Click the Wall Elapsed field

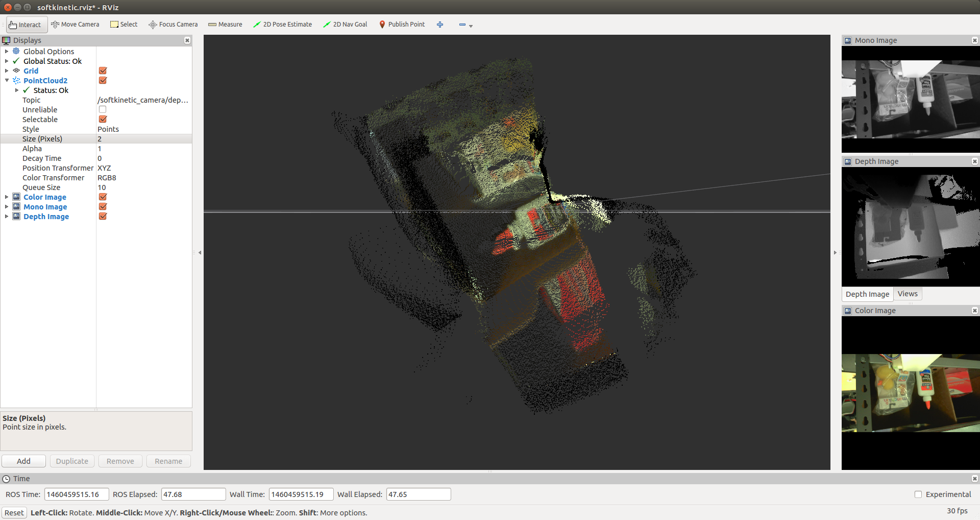click(x=419, y=494)
